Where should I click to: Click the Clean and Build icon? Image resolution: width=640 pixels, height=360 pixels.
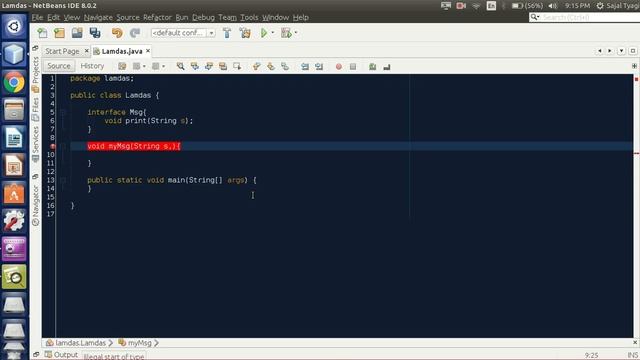pyautogui.click(x=245, y=33)
